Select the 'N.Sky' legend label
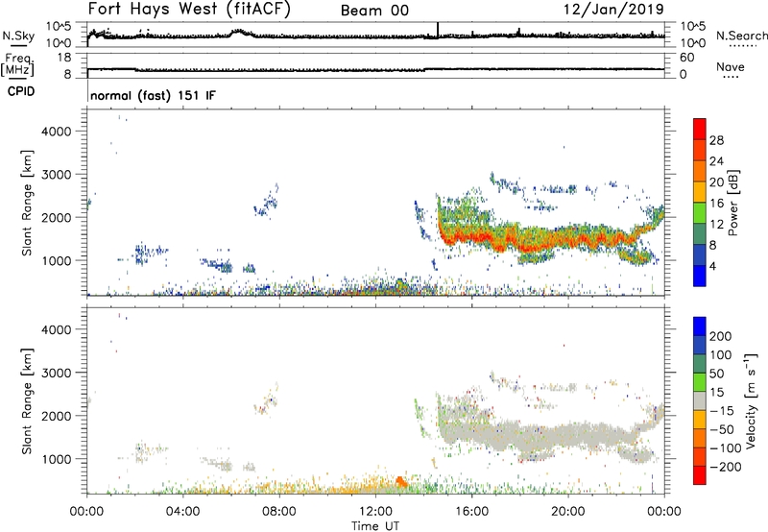This screenshot has width=768, height=532. [18, 36]
